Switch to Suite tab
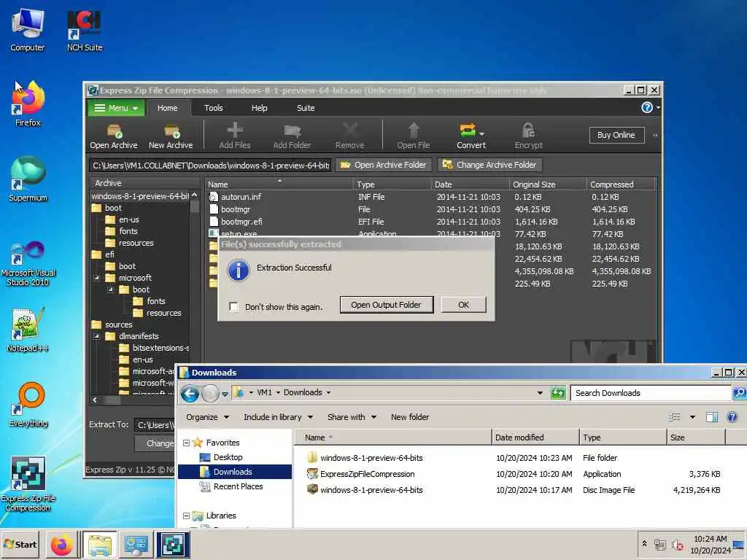747x560 pixels. tap(306, 108)
